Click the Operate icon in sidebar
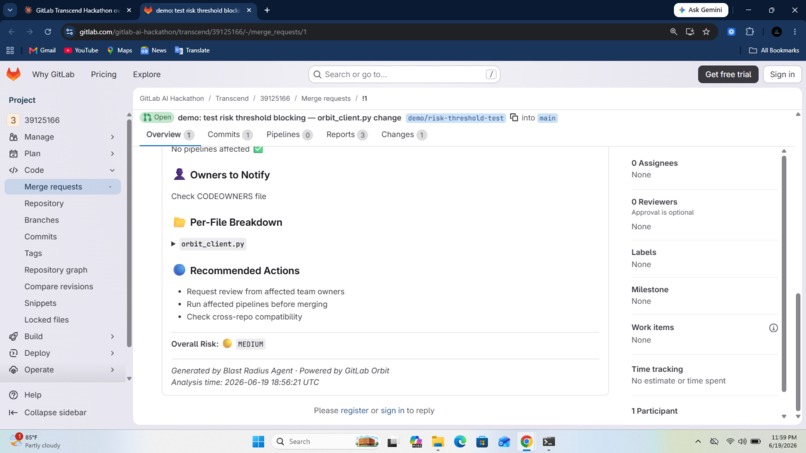This screenshot has width=806, height=453. 13,370
